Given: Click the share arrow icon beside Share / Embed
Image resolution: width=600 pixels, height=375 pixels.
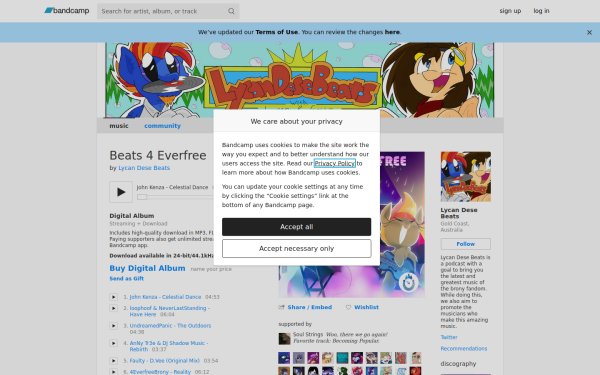Looking at the screenshot, I should [282, 307].
